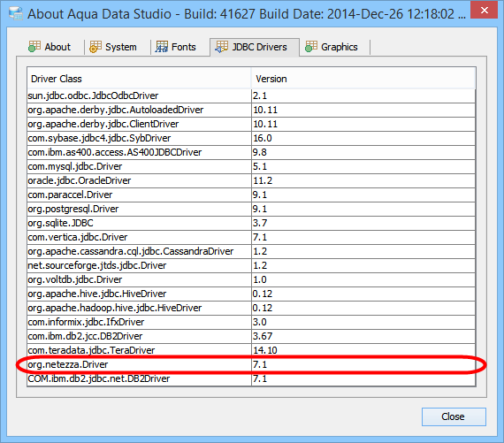This screenshot has height=443, width=504.
Task: Select org.apache.hadoop.hive.jdbc.HiveDriver row
Action: (251, 308)
